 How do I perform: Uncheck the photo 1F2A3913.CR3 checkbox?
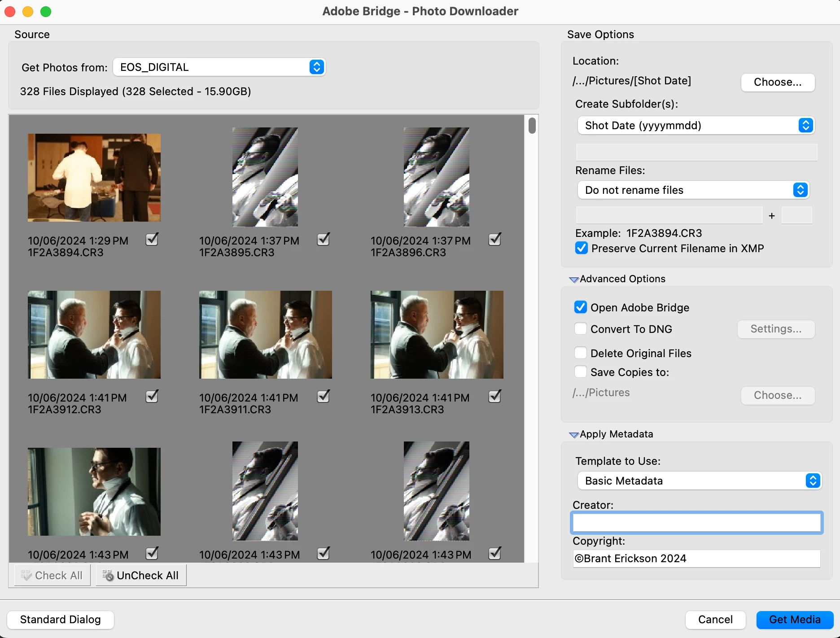(x=495, y=397)
